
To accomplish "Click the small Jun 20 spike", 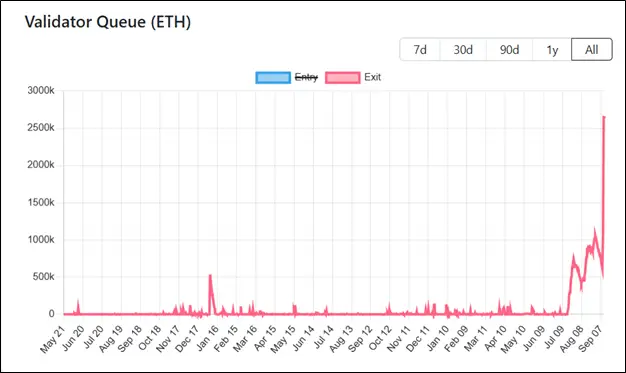I will 78,303.
